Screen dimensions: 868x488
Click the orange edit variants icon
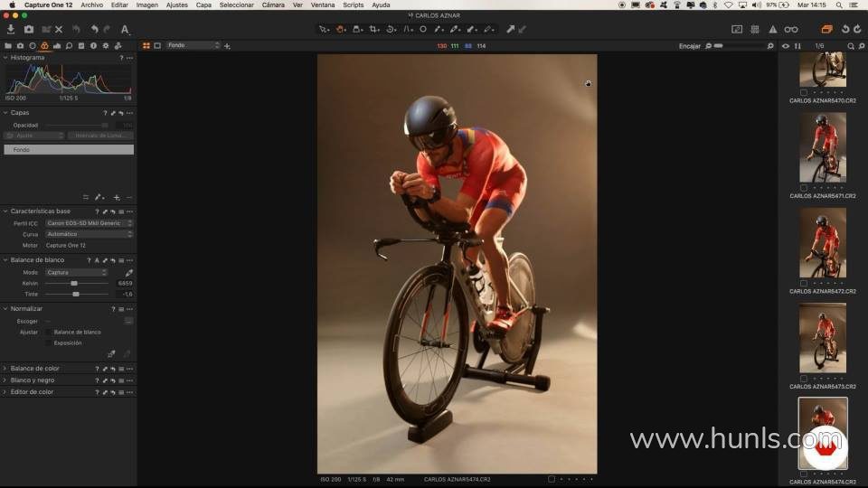[x=826, y=29]
